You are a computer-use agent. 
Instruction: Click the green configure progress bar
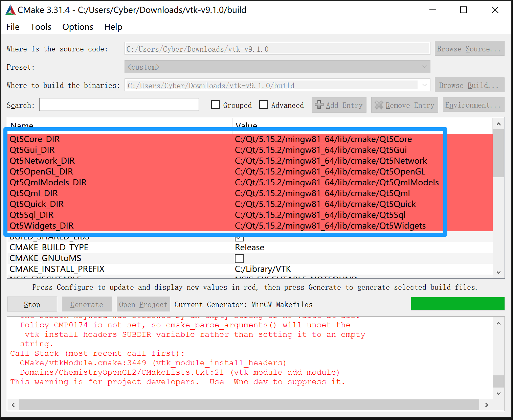coord(458,304)
